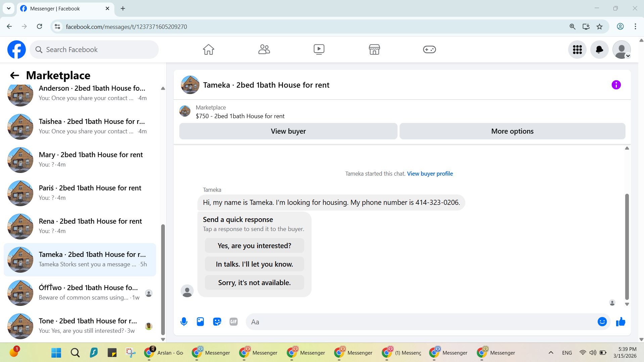Click the listing thumbnail in the chat header
Screen dimensions: 644x362
pyautogui.click(x=190, y=85)
